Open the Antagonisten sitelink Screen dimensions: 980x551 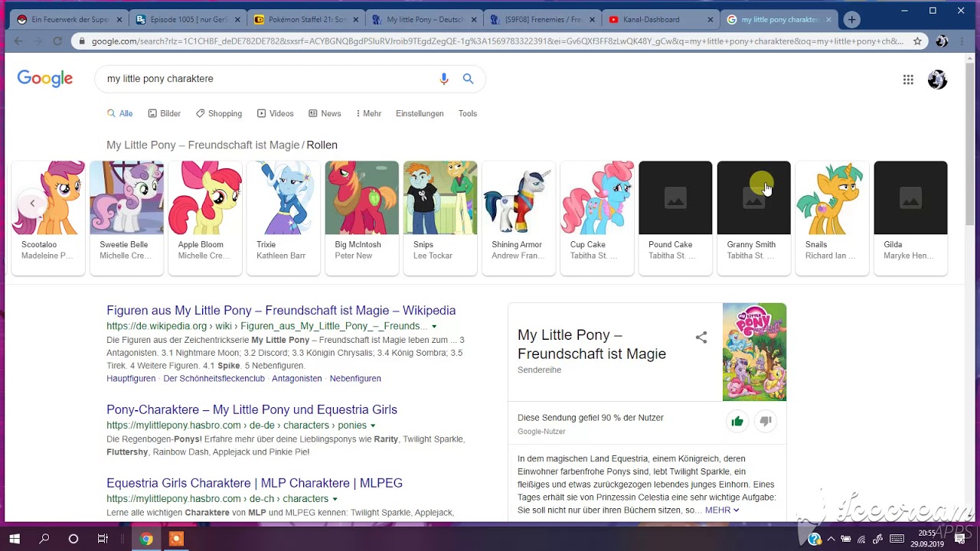point(296,379)
